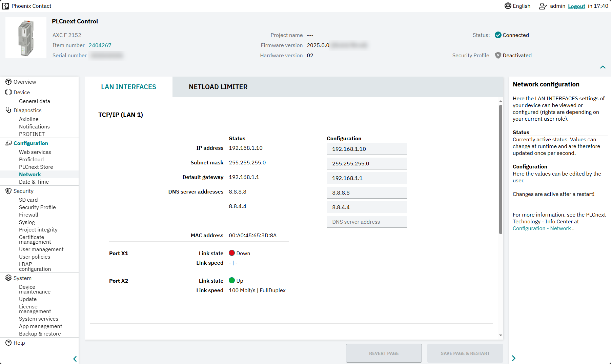Open the System menu section
The width and height of the screenshot is (611, 364).
(x=22, y=278)
